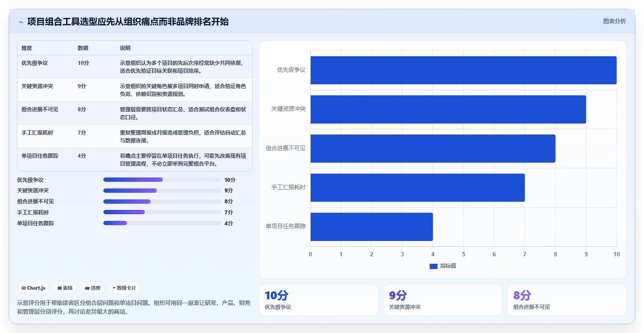Click the description starting 重复整理周报或月报
This screenshot has width=644, height=333.
coord(183,137)
